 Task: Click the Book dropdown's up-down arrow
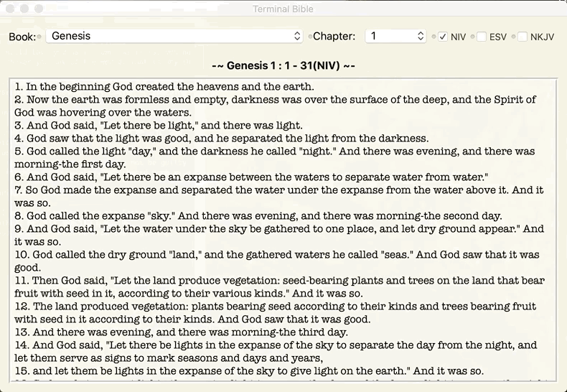click(297, 36)
